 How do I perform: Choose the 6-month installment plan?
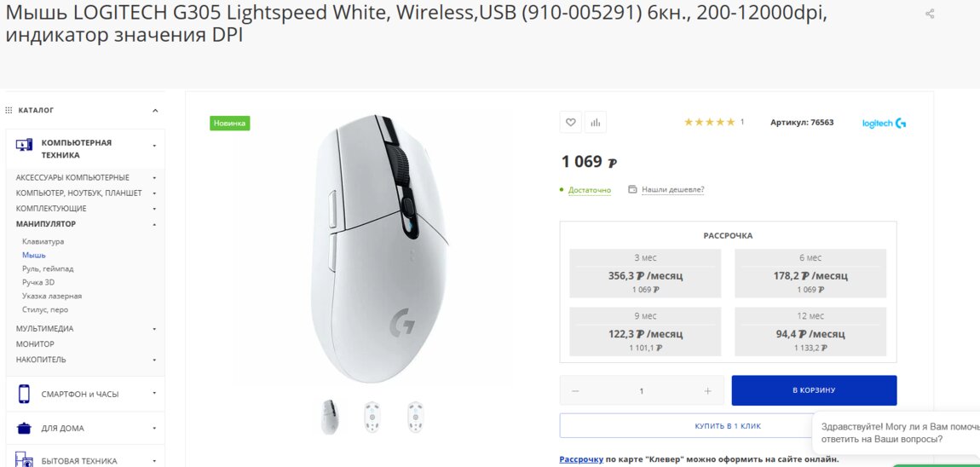tap(810, 273)
